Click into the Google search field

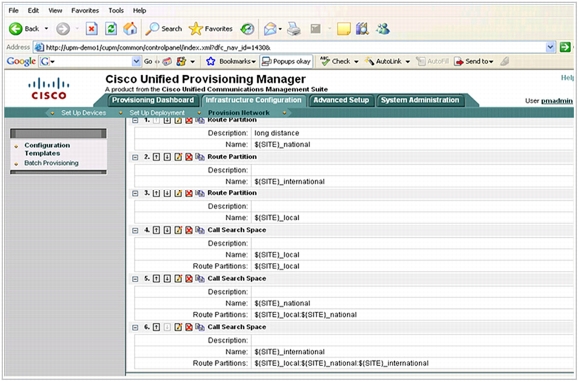[90, 62]
